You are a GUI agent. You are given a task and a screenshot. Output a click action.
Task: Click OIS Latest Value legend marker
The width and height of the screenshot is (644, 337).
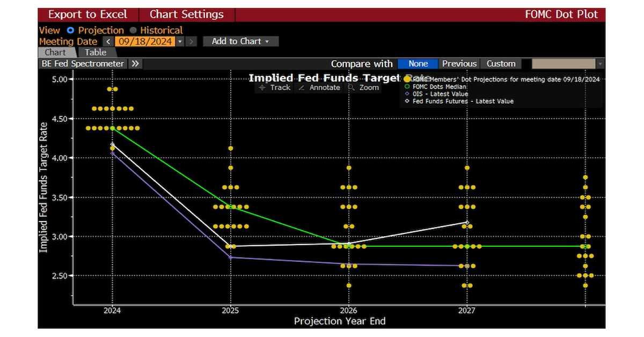tap(407, 94)
